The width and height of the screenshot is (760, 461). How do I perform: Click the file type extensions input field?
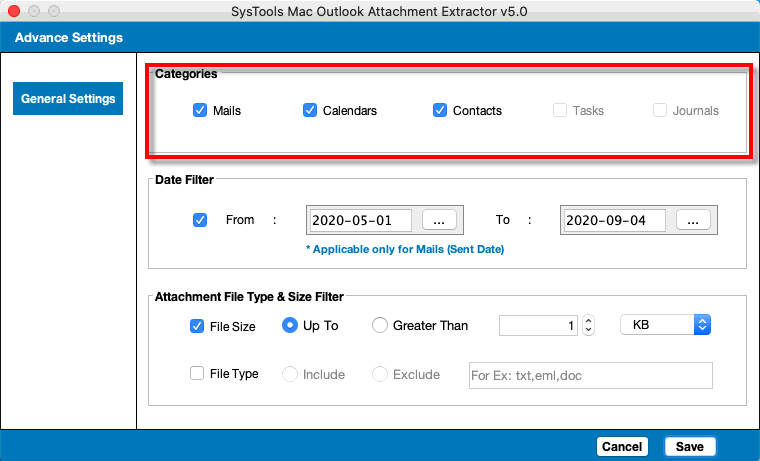591,375
